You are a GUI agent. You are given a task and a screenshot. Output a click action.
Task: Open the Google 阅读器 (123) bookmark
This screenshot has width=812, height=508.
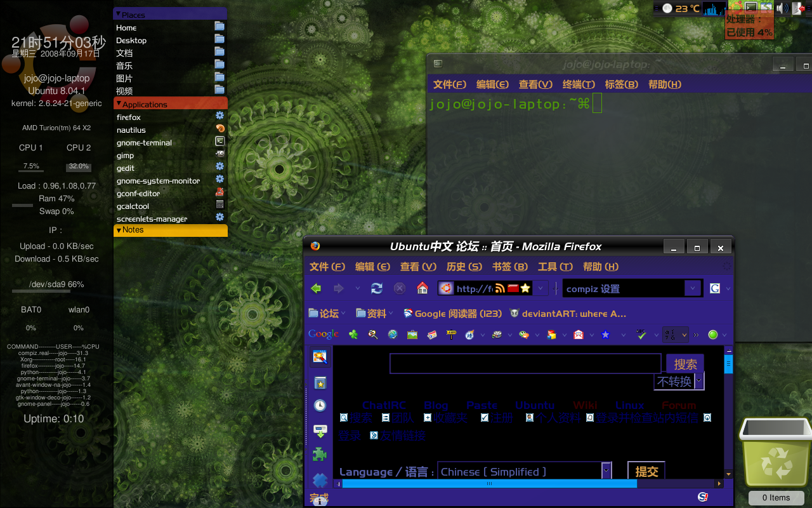coord(452,313)
